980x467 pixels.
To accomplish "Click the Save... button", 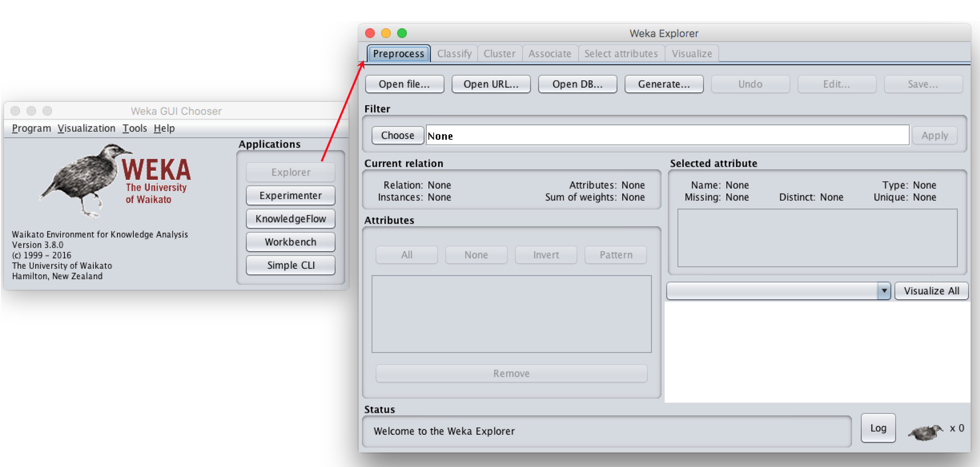I will [923, 84].
